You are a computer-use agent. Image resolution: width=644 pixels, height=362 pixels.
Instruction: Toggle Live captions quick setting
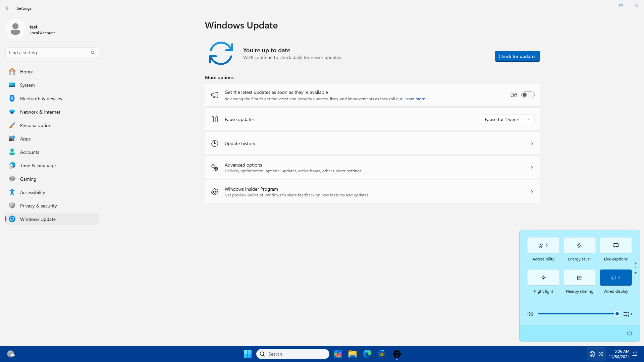pyautogui.click(x=615, y=245)
